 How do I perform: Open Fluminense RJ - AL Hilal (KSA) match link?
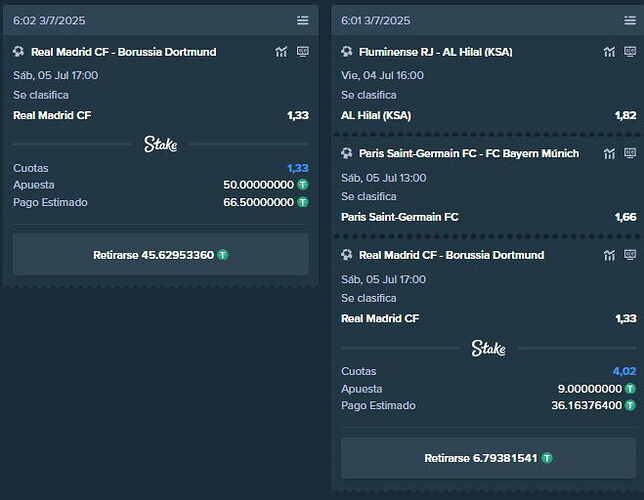pos(436,52)
